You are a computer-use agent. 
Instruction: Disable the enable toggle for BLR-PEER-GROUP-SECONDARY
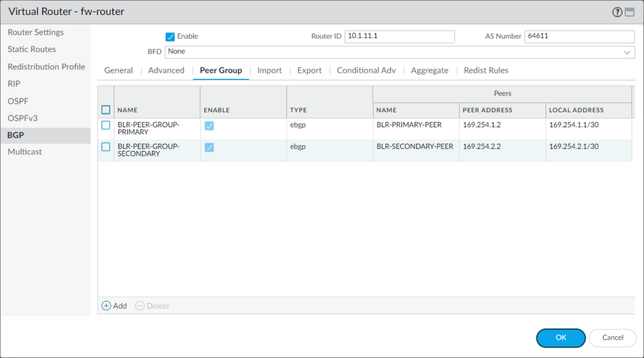209,147
